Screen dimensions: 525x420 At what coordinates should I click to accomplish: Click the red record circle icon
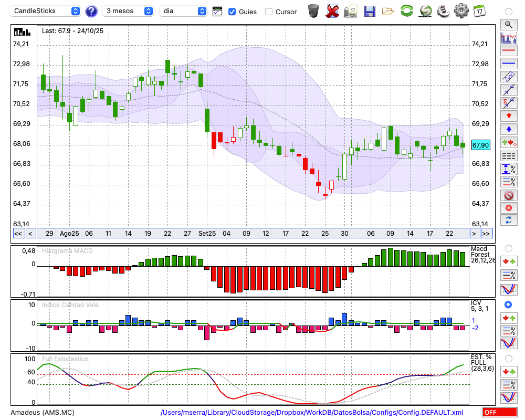[x=509, y=208]
